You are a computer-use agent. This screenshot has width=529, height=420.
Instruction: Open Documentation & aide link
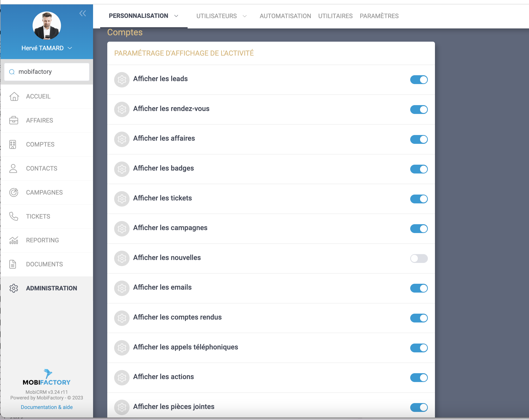pos(47,407)
